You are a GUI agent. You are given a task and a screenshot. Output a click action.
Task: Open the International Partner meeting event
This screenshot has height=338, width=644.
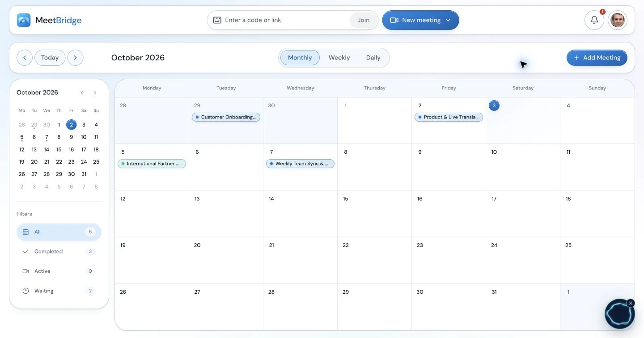(x=152, y=164)
